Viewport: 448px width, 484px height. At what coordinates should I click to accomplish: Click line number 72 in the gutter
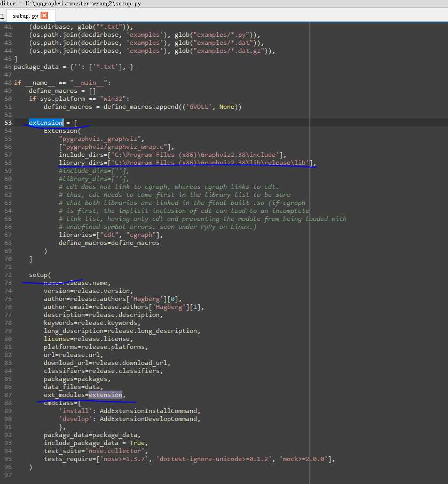[x=8, y=275]
